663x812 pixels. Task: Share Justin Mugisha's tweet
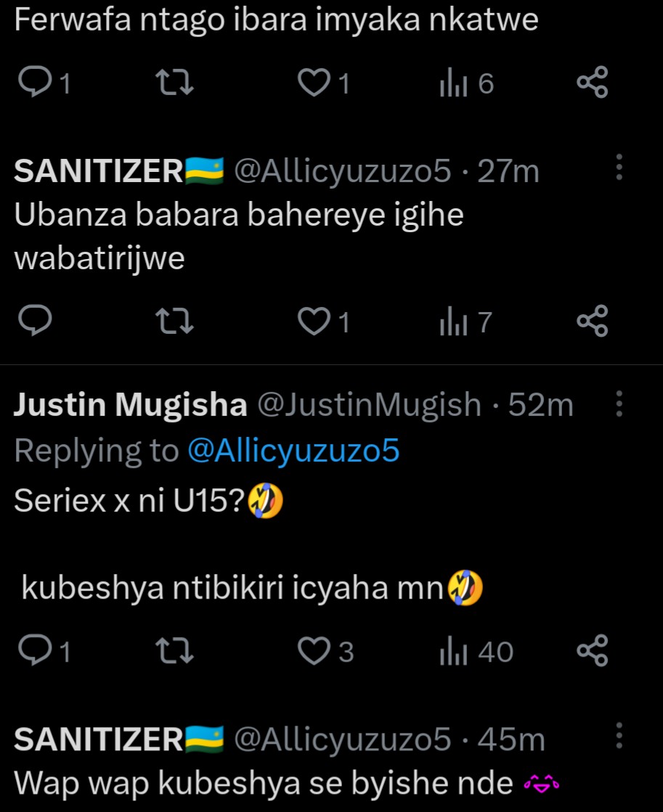[x=592, y=652]
